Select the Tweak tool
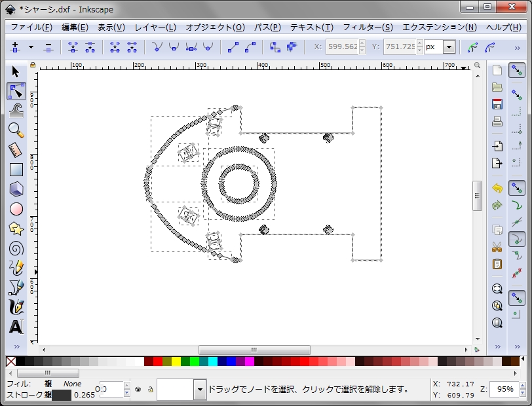Image resolution: width=532 pixels, height=406 pixels. [x=16, y=111]
